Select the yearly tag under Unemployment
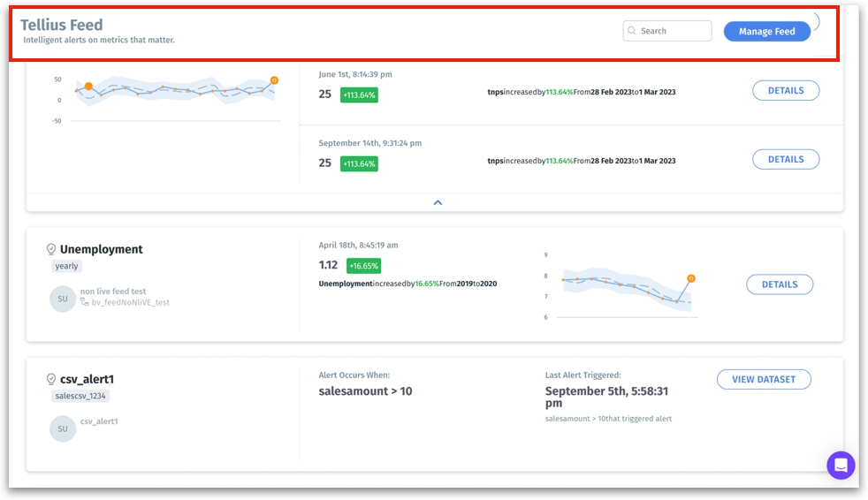Screen dimensions: 868x500 coord(66,266)
